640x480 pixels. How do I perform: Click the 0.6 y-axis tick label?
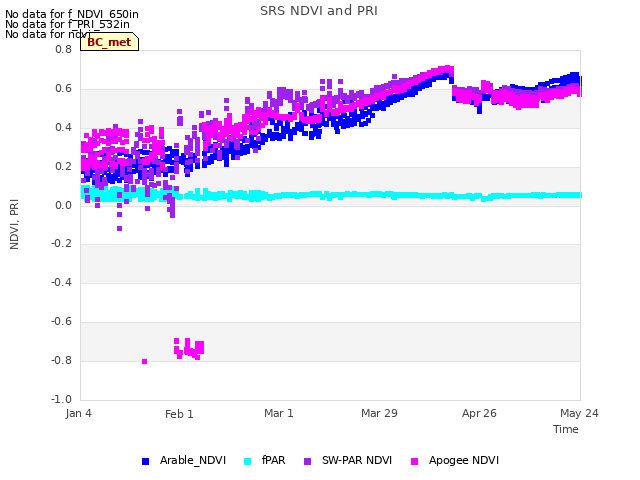click(x=63, y=89)
